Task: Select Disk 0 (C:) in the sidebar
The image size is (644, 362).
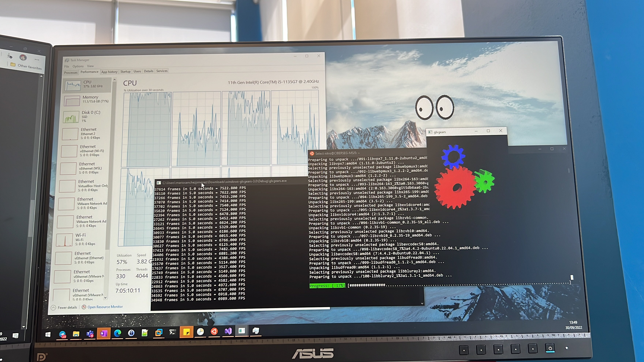Action: [86, 117]
